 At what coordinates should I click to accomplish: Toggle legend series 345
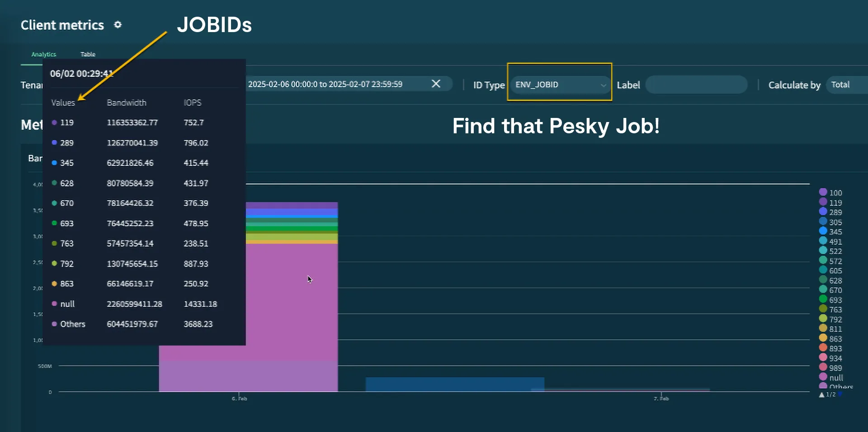pos(830,231)
